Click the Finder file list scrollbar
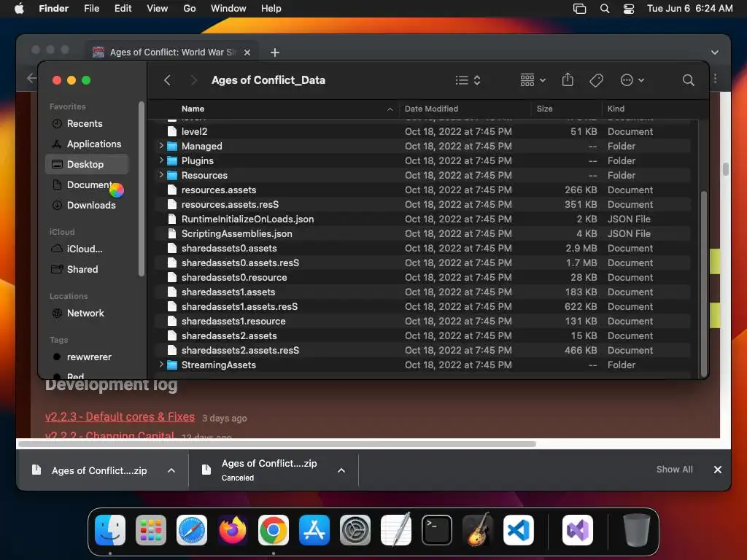This screenshot has height=560, width=747. 704,283
